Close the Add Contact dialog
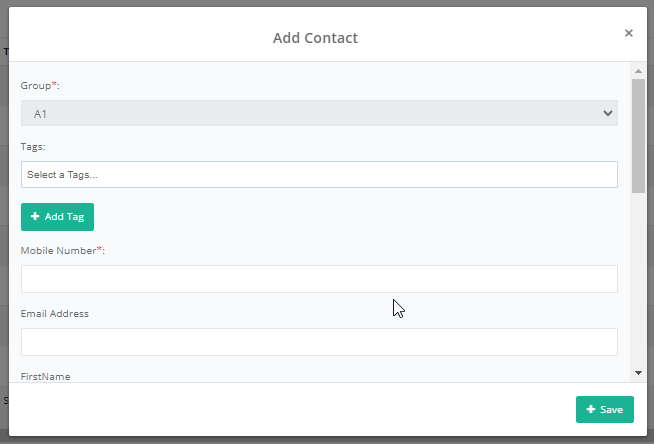The image size is (654, 444). pyautogui.click(x=628, y=33)
